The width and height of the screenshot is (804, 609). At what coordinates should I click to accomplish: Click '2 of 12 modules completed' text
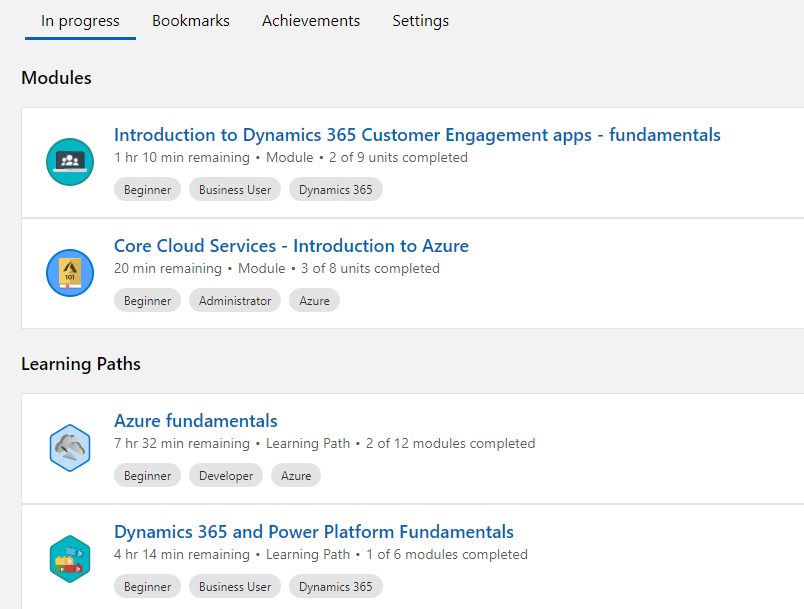pyautogui.click(x=451, y=443)
